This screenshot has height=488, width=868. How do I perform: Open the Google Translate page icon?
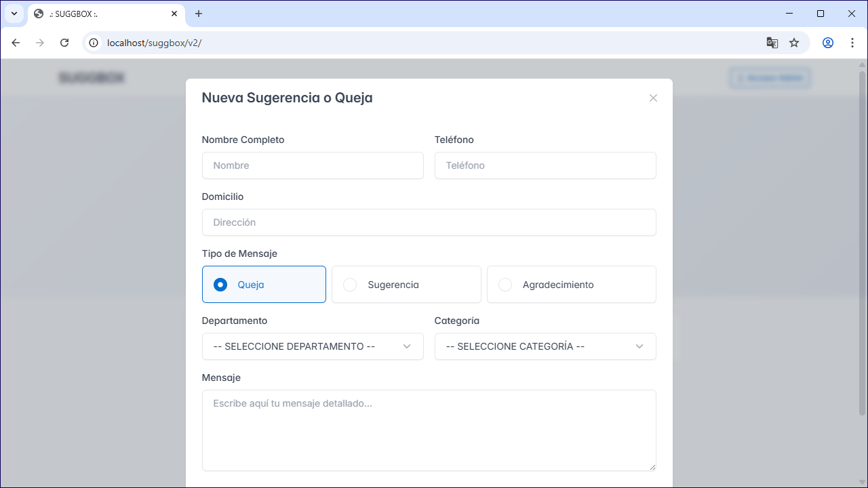772,43
